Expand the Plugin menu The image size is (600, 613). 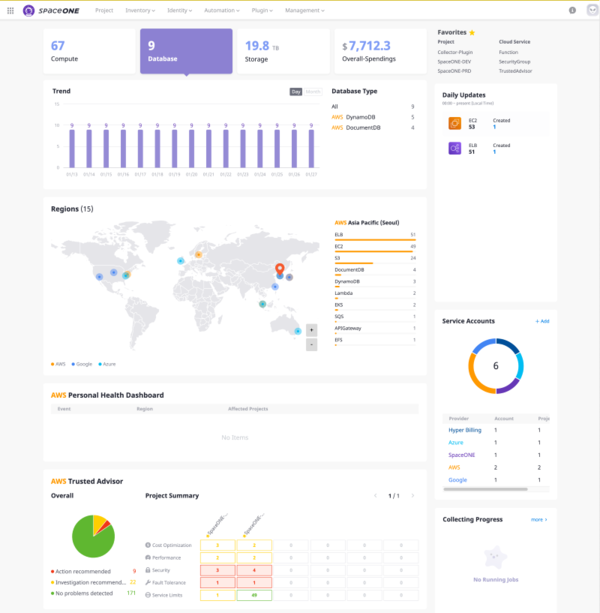(262, 11)
